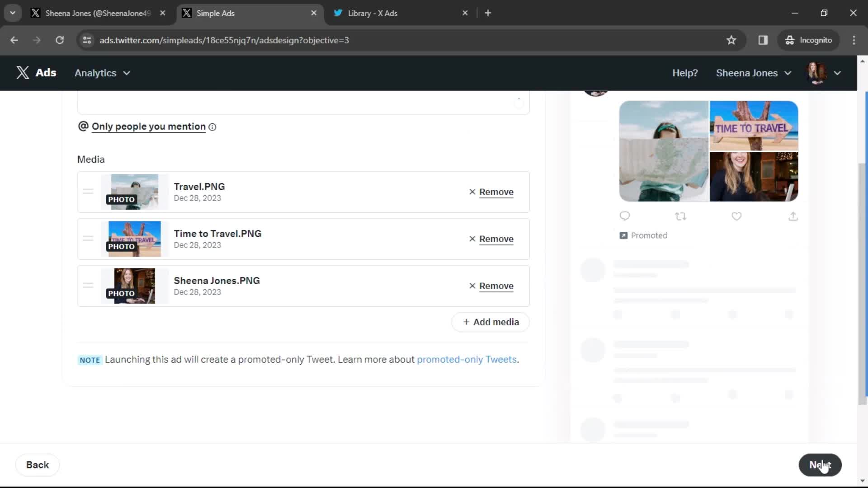Click the Back button to return
The width and height of the screenshot is (868, 488).
pos(37,464)
